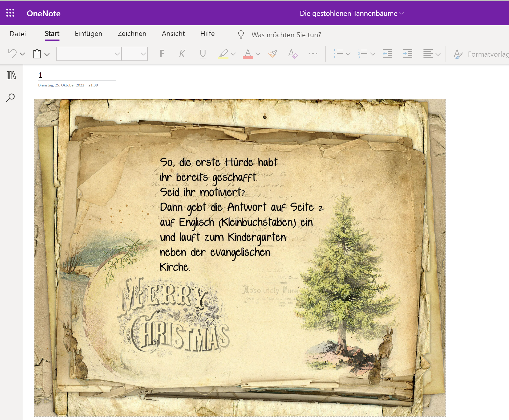Open the bullet list style dropdown
The image size is (509, 420).
click(x=348, y=54)
